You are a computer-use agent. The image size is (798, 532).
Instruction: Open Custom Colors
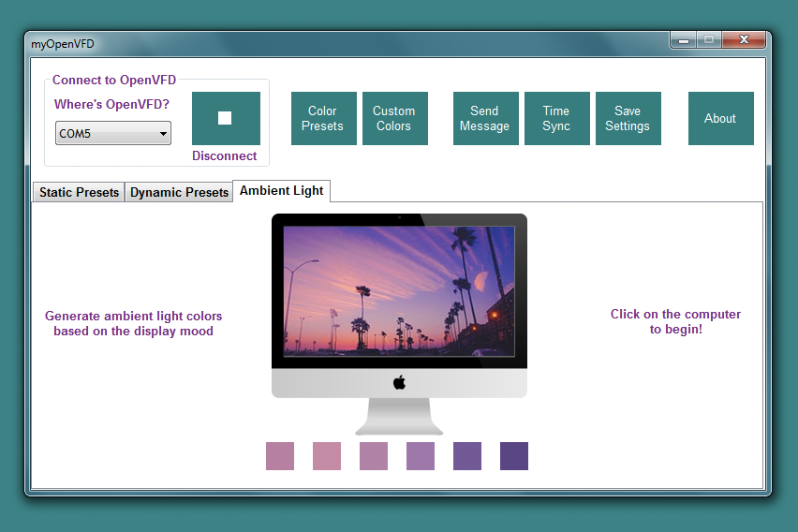(x=395, y=118)
